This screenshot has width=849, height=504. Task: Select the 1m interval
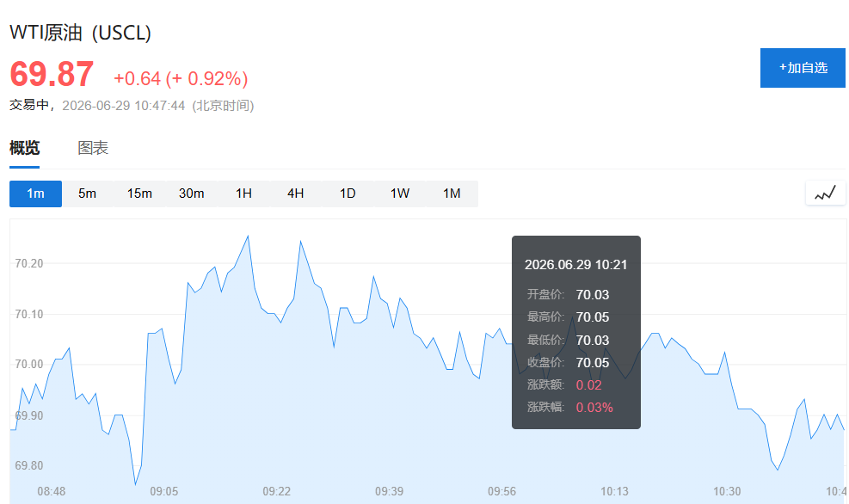click(36, 194)
